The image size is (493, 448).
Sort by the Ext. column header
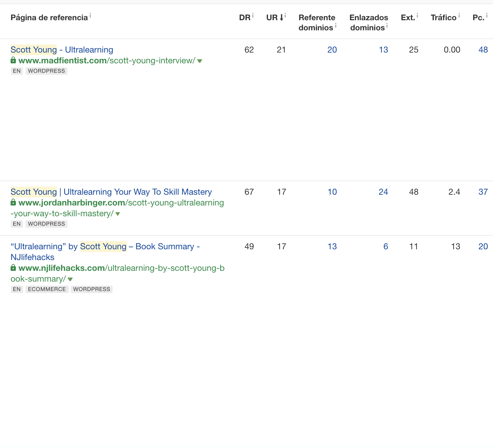coord(408,18)
